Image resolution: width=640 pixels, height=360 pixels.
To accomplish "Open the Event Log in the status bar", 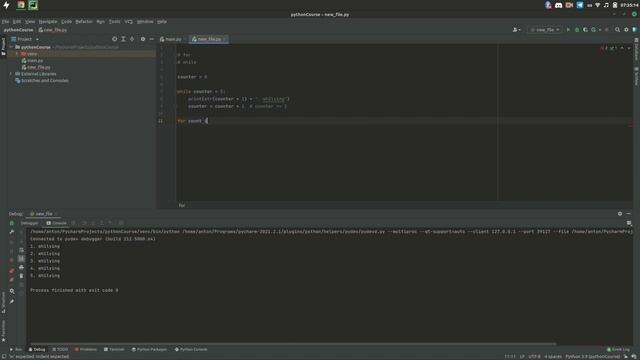I will click(x=618, y=350).
